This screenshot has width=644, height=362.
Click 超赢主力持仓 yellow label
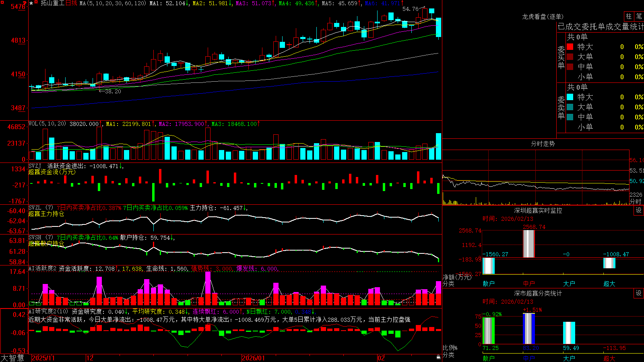tap(46, 214)
